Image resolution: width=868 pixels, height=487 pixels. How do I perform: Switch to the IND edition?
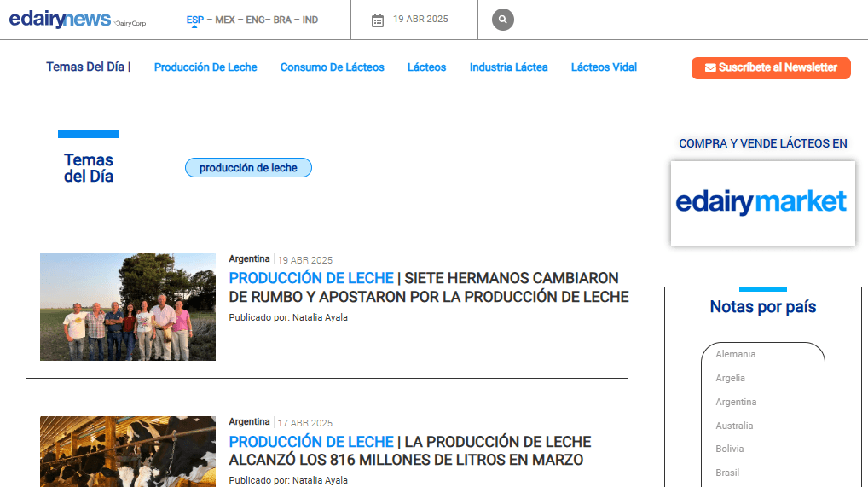click(310, 20)
